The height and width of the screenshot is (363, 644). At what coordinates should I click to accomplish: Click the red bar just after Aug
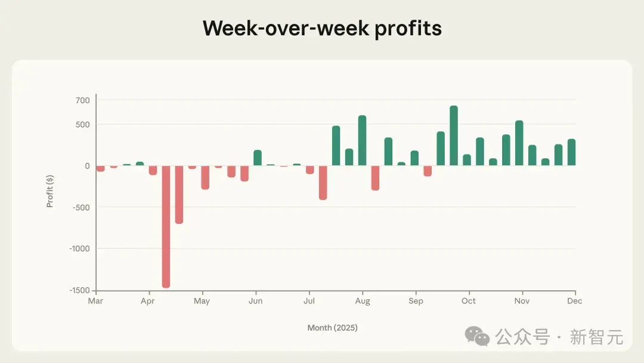[x=375, y=178]
